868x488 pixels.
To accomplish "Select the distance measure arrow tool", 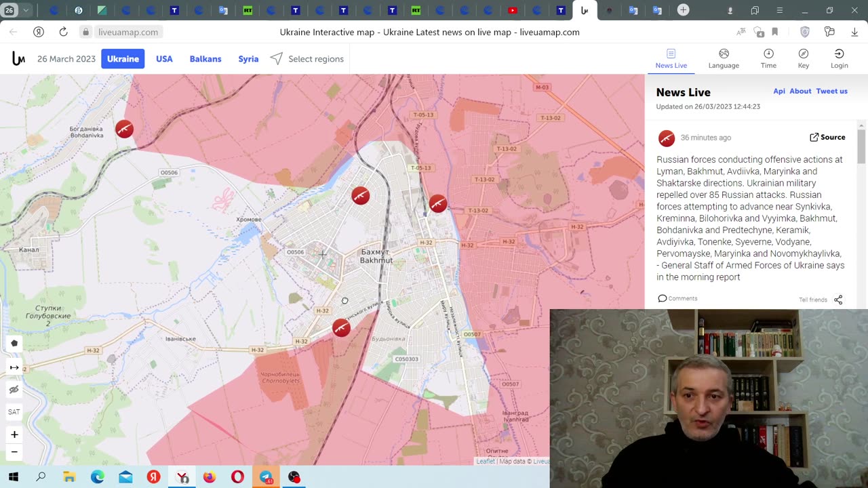I will [x=14, y=367].
